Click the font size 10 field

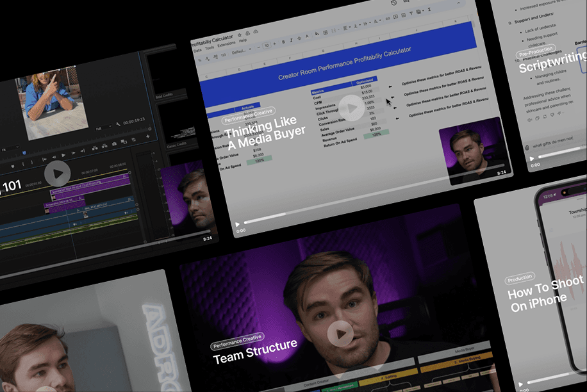267,45
